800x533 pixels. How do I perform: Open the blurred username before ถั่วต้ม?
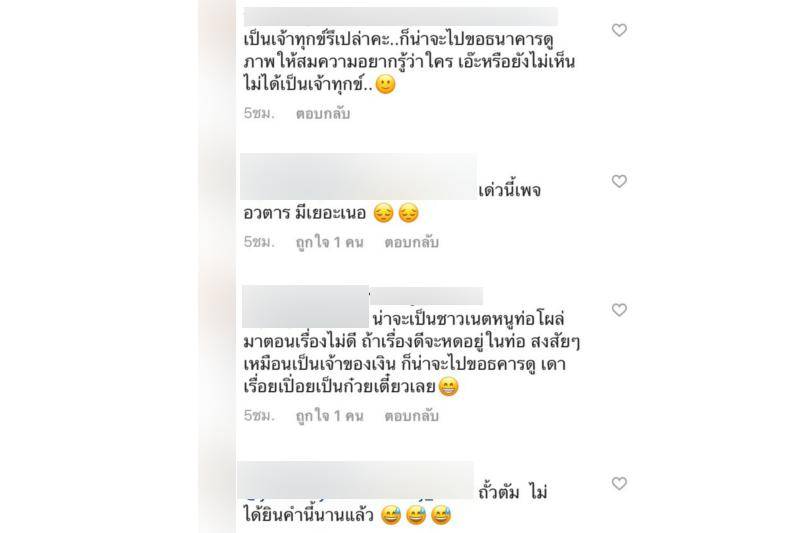[356, 480]
